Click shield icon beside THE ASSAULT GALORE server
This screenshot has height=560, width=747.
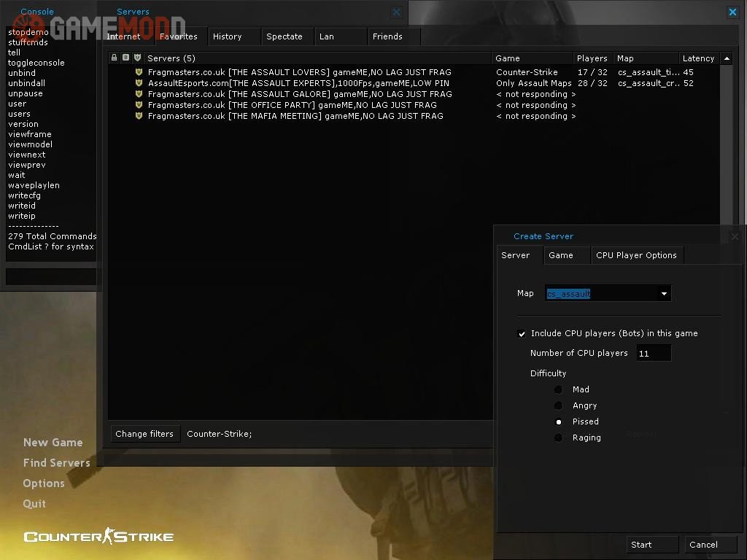point(139,94)
